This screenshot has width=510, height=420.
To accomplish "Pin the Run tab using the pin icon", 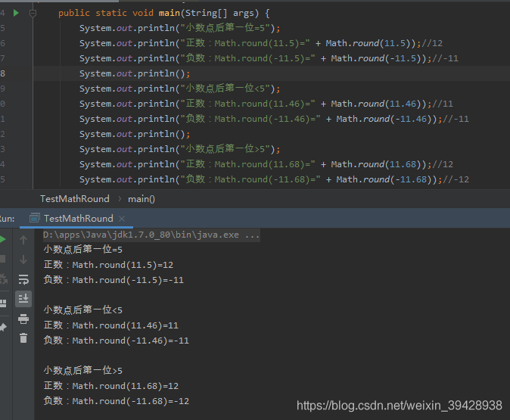I will 3,327.
